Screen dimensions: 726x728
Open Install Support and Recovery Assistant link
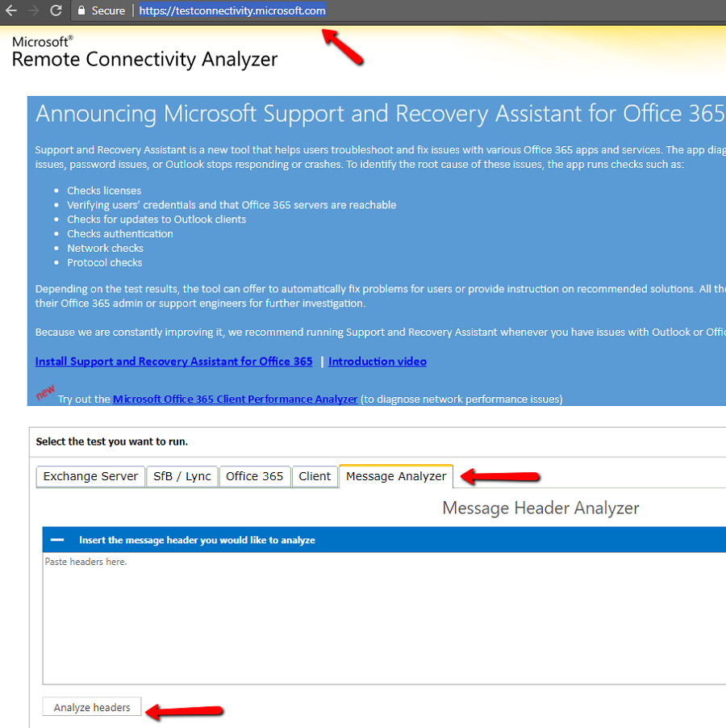pos(174,362)
